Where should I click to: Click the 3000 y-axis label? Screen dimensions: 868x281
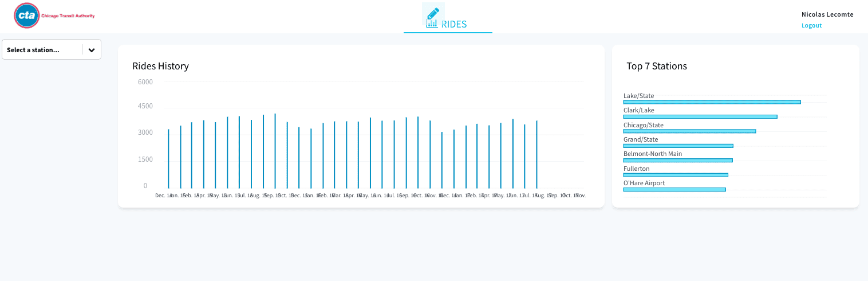pos(145,132)
